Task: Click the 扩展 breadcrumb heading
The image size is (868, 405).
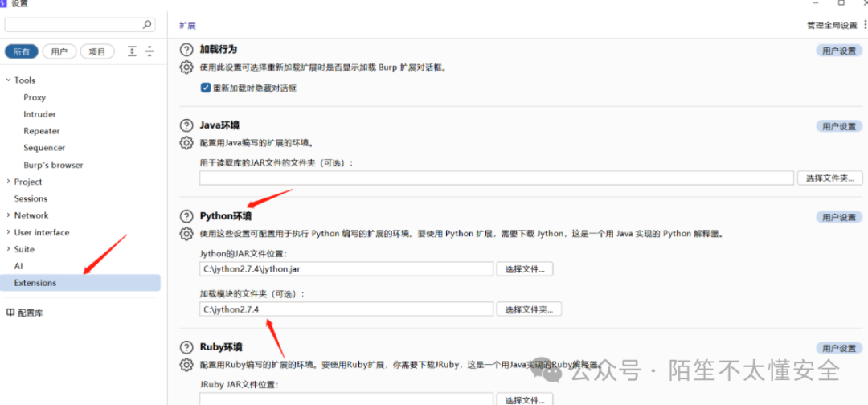Action: click(x=187, y=26)
